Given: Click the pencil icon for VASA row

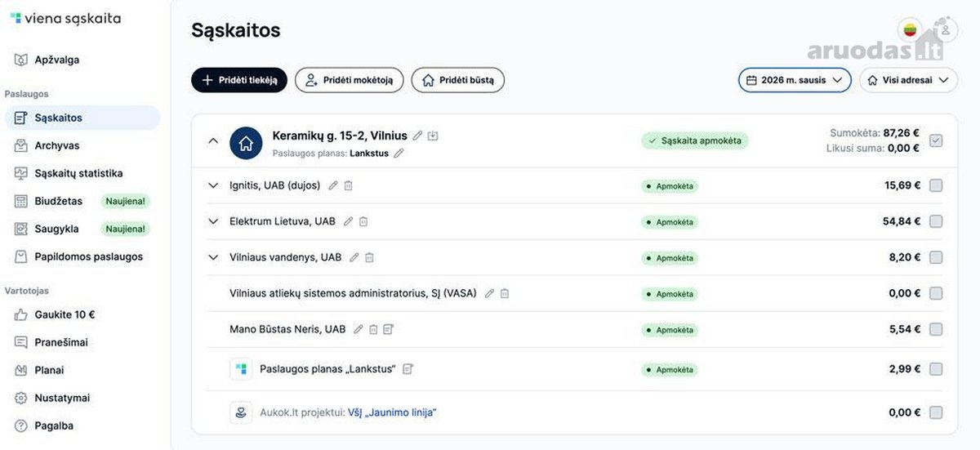Looking at the screenshot, I should tap(489, 293).
